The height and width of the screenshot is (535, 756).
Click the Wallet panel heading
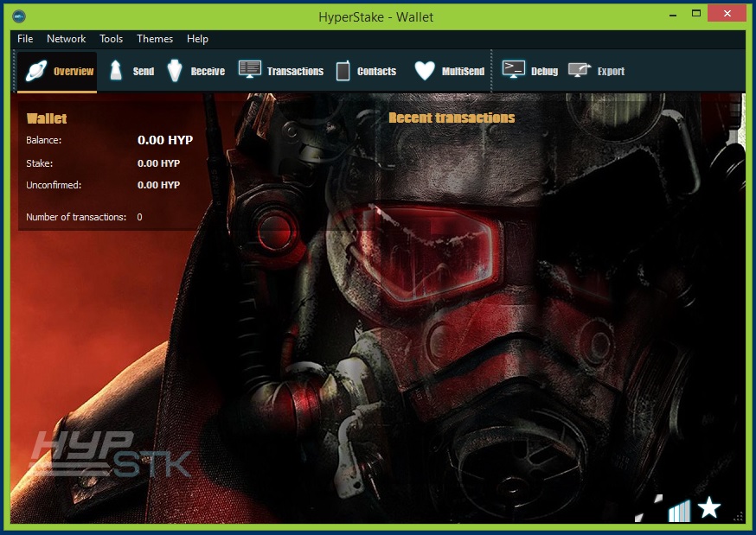click(47, 118)
